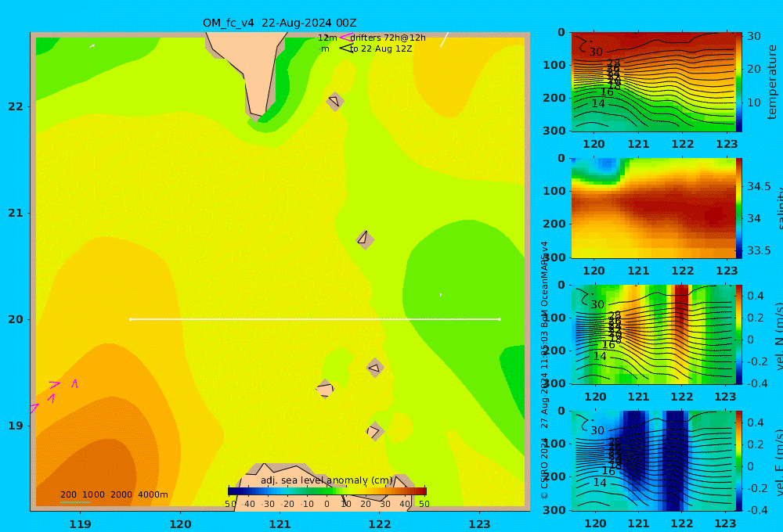Click the '34.5' tick on salinity colorbar
783x532 pixels.
[x=759, y=186]
